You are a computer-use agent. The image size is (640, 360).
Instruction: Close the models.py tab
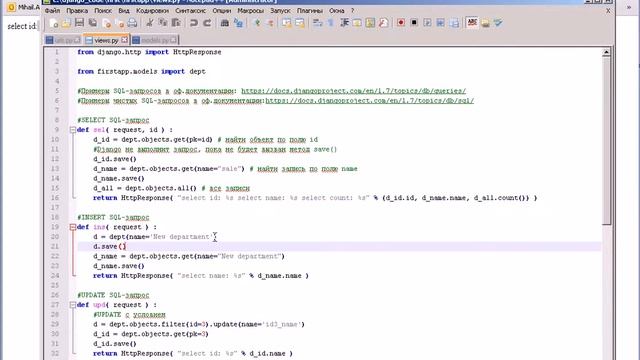click(x=173, y=40)
